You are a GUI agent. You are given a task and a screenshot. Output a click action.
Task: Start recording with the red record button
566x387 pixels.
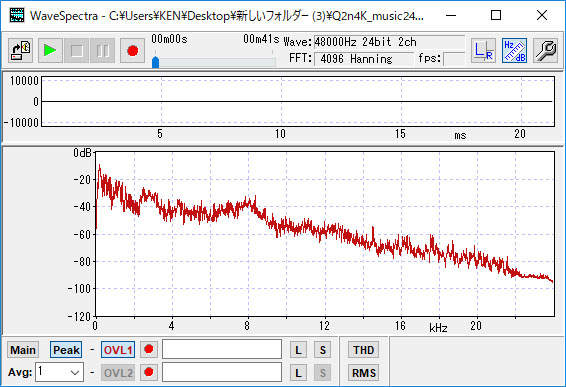point(132,51)
